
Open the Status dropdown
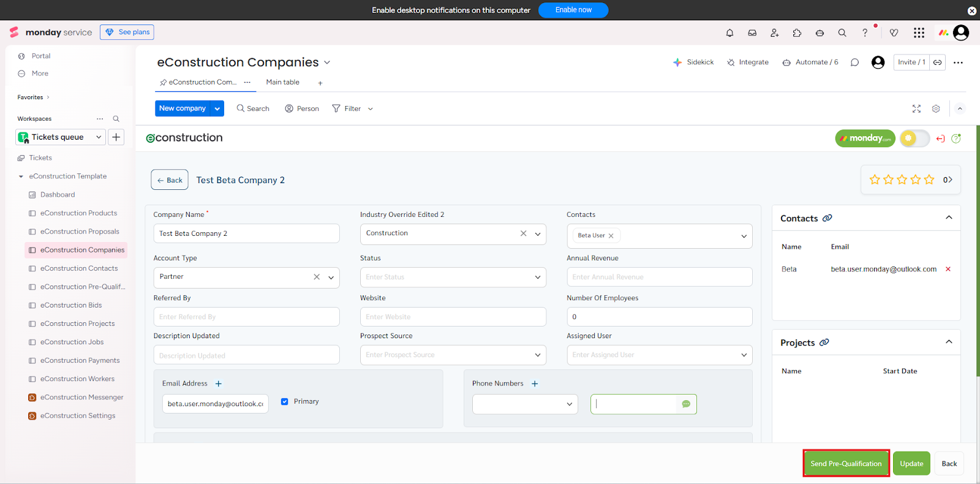453,278
